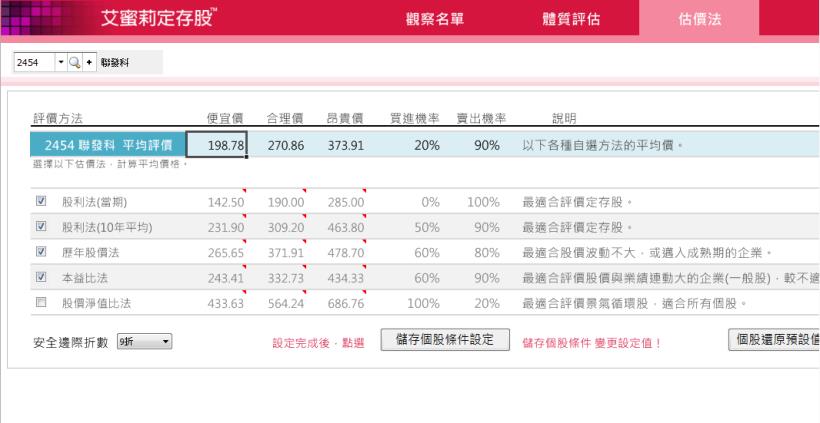Image resolution: width=820 pixels, height=423 pixels.
Task: Click the 儲存個股條件設定 button
Action: pos(445,340)
